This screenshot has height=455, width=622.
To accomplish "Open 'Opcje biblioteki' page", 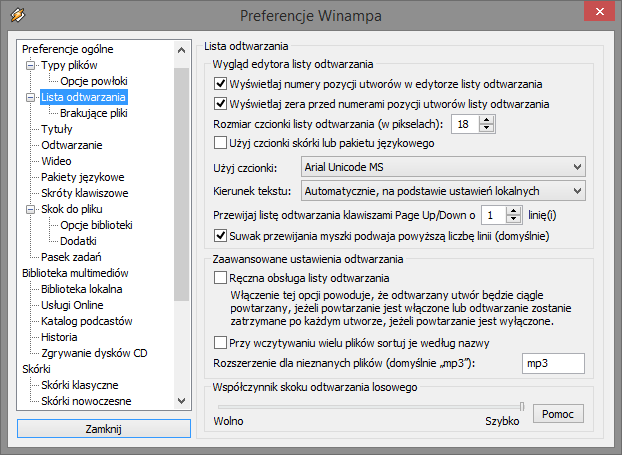I will click(x=96, y=225).
